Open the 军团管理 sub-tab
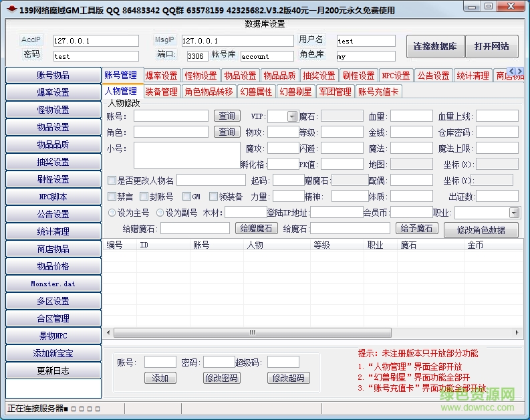 [335, 92]
